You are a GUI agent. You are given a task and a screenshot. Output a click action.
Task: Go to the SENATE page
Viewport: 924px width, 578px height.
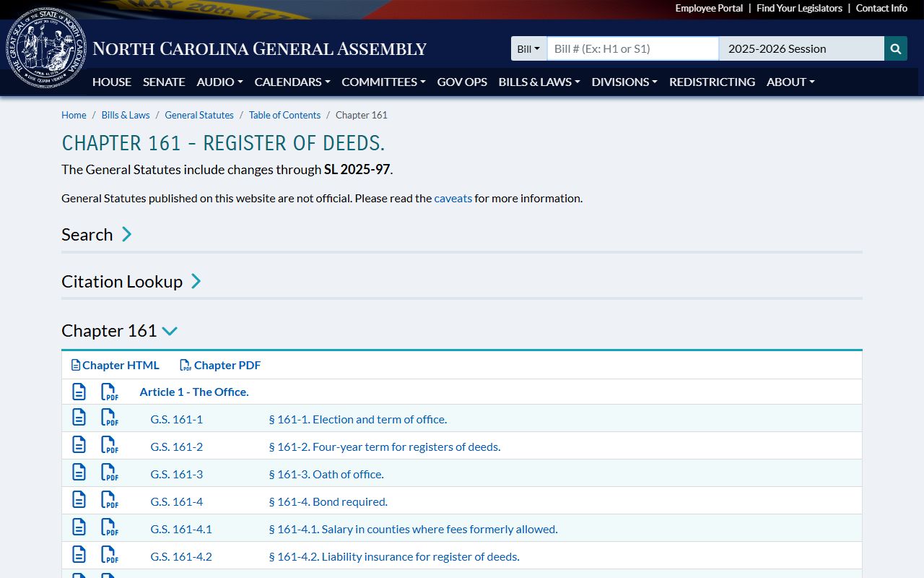pos(164,82)
